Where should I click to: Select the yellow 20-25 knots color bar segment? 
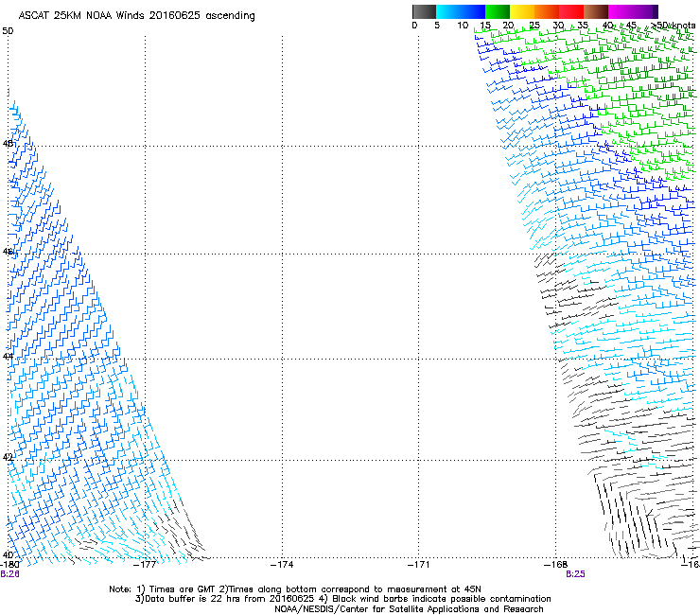(522, 11)
